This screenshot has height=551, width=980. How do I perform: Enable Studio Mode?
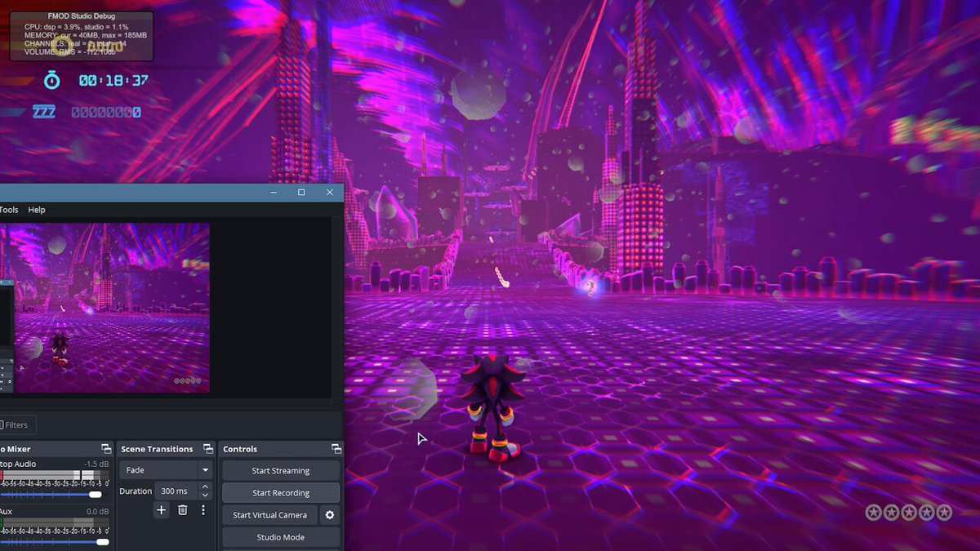click(281, 537)
